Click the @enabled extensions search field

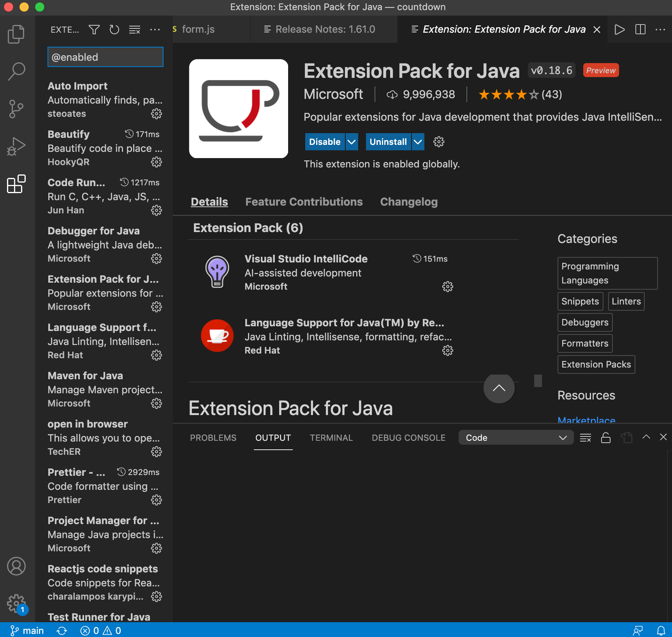tap(105, 57)
